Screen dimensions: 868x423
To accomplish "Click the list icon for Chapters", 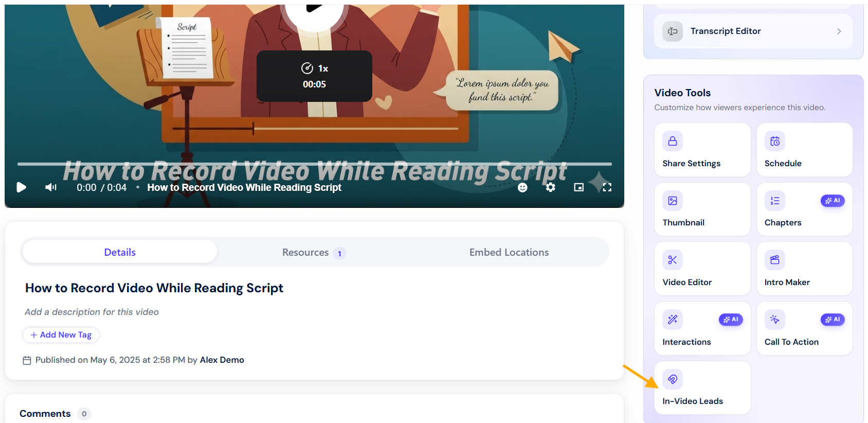I will pos(775,201).
